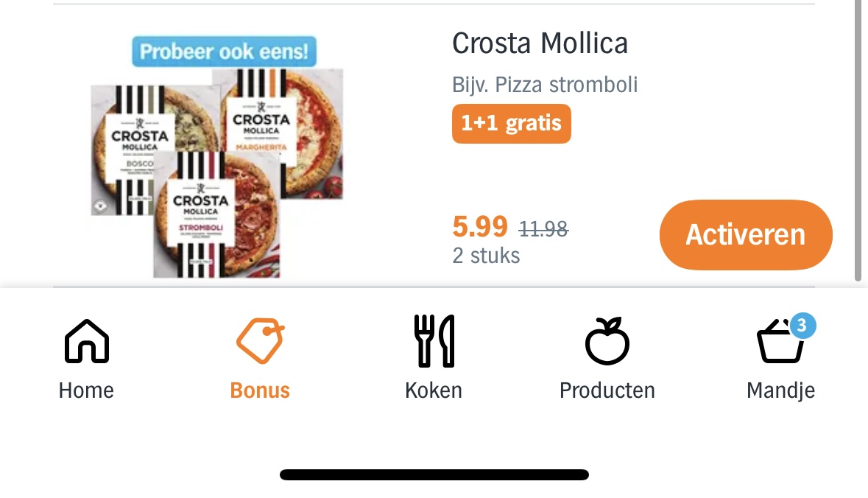
Task: Switch to the Home tab label
Action: click(86, 390)
